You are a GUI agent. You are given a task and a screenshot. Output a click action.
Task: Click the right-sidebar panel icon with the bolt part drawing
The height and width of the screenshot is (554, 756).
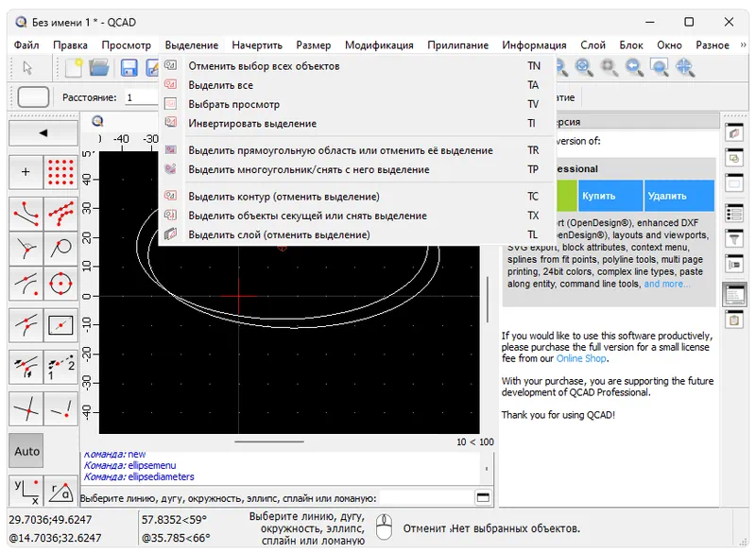point(734,264)
